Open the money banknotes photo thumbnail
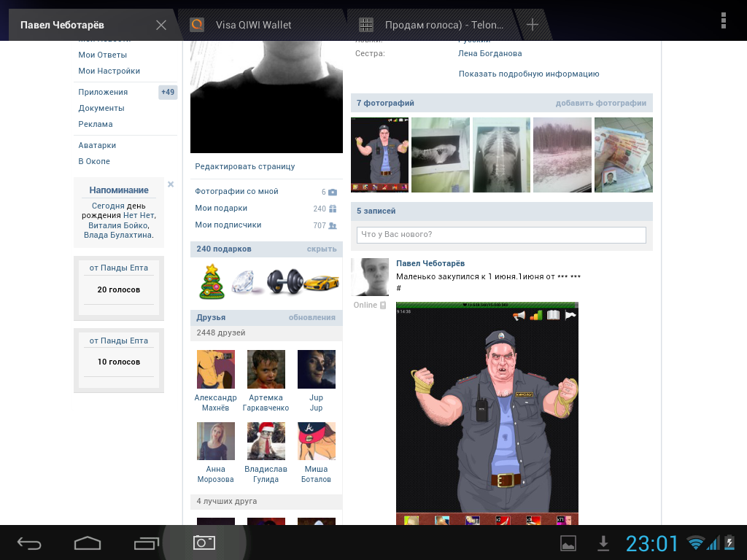747x560 pixels. 624,155
